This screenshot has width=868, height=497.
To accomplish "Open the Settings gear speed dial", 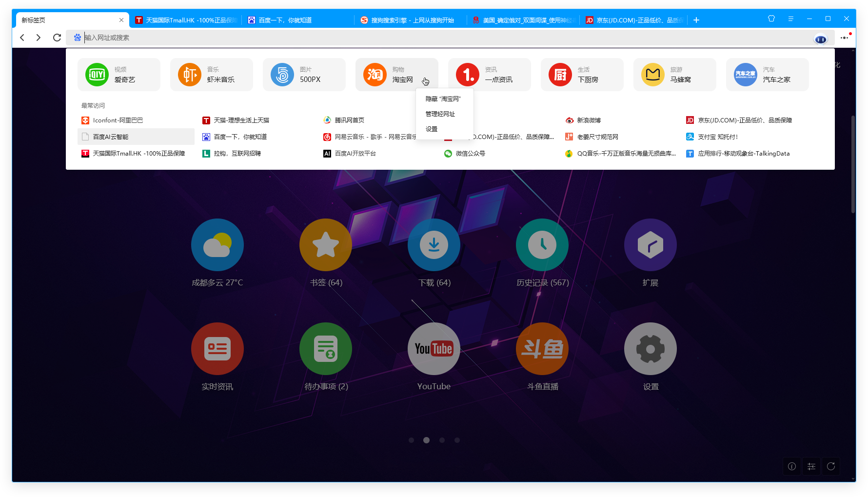I will pyautogui.click(x=651, y=349).
